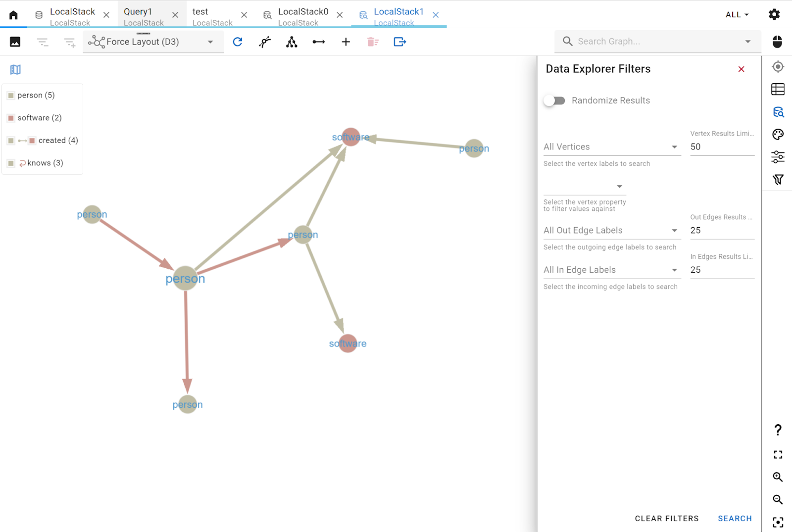Enable the Randomize Results toggle
The image size is (792, 532).
tap(554, 100)
